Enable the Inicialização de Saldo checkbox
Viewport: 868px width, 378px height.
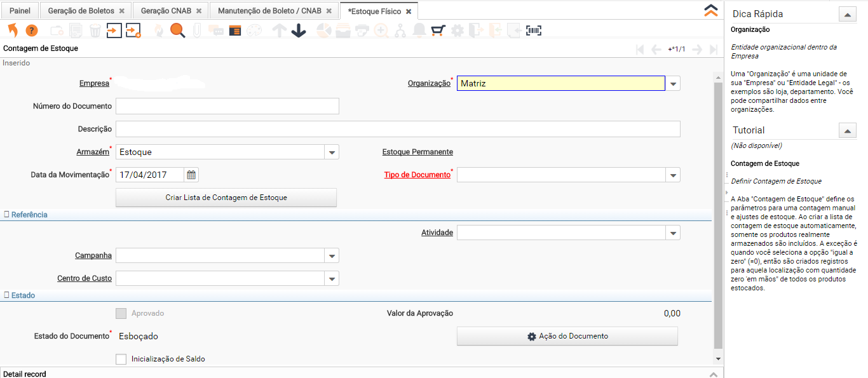[x=121, y=359]
